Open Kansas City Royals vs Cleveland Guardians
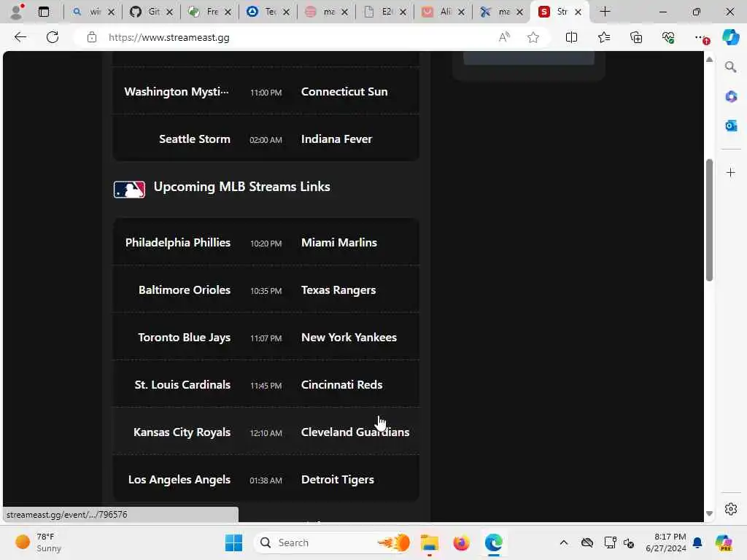The height and width of the screenshot is (560, 747). pyautogui.click(x=266, y=432)
